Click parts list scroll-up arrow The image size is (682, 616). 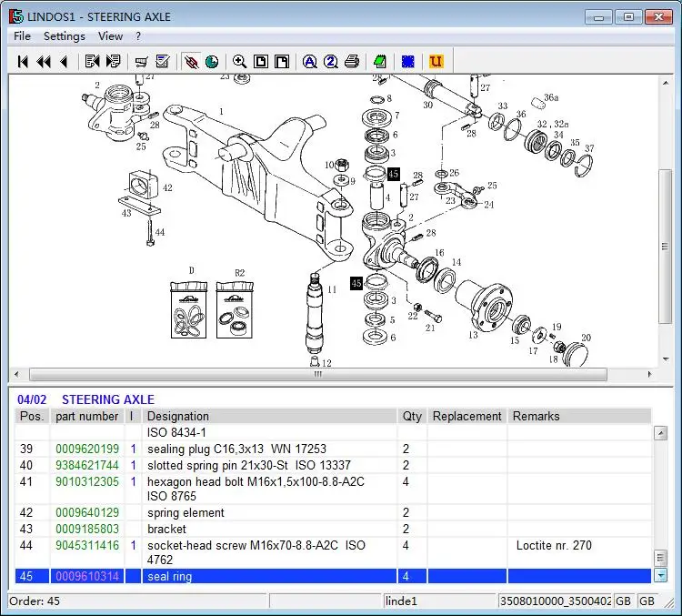click(661, 433)
